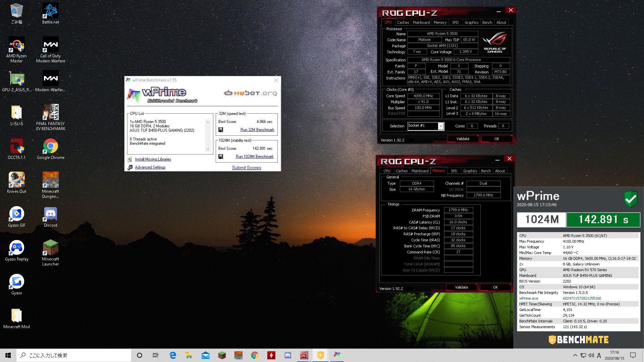Open the Gyazo GIF shortcut
This screenshot has height=362, width=644.
(x=16, y=217)
